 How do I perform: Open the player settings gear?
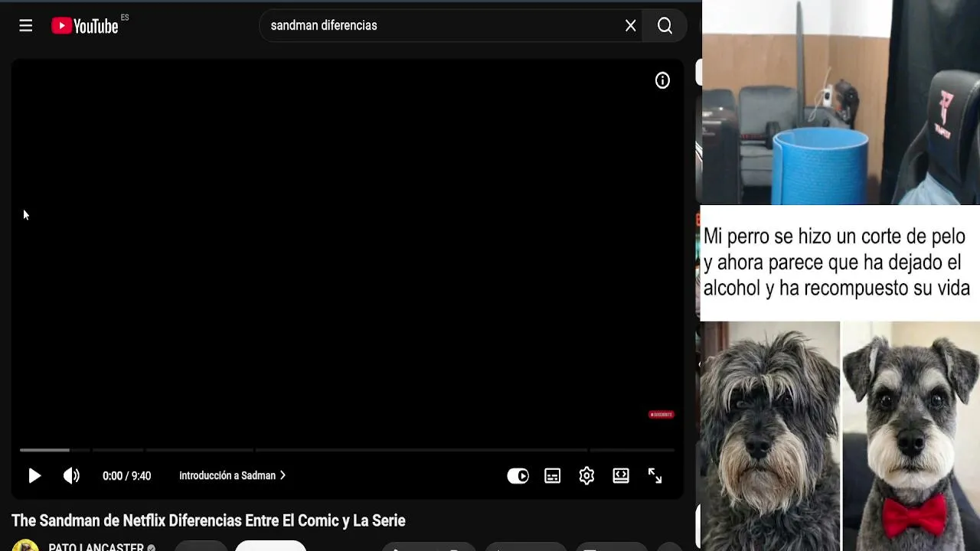coord(586,476)
